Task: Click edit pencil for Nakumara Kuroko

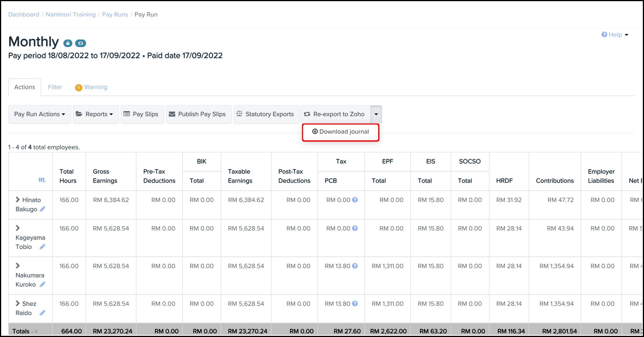Action: coord(42,284)
